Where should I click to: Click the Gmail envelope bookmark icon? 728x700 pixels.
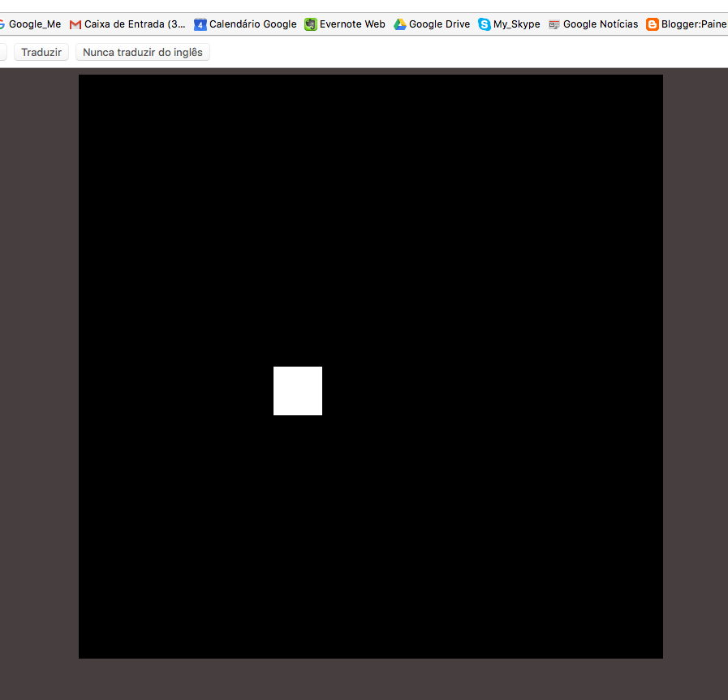[x=75, y=24]
